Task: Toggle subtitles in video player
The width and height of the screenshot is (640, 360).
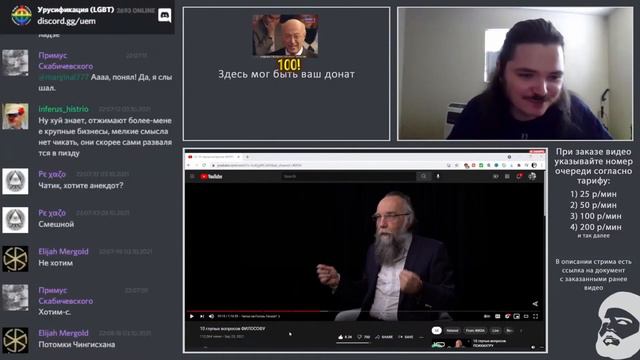Action: click(x=498, y=316)
